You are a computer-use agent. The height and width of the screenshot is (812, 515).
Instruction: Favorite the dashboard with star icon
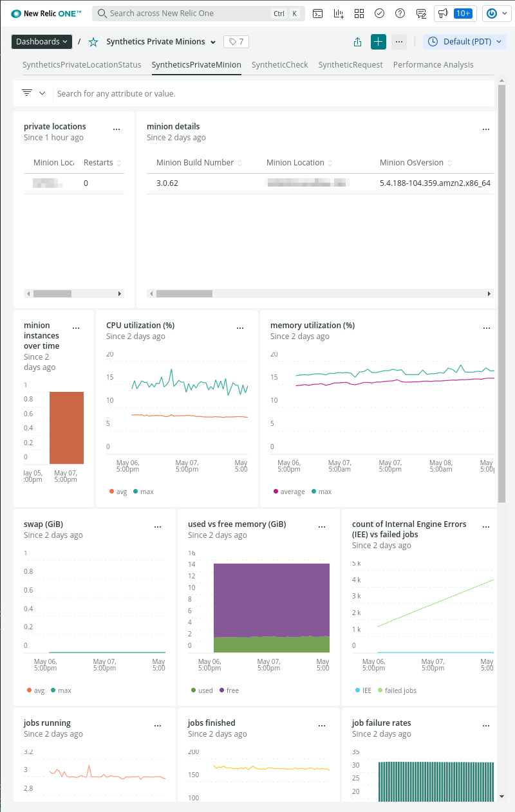pyautogui.click(x=93, y=42)
